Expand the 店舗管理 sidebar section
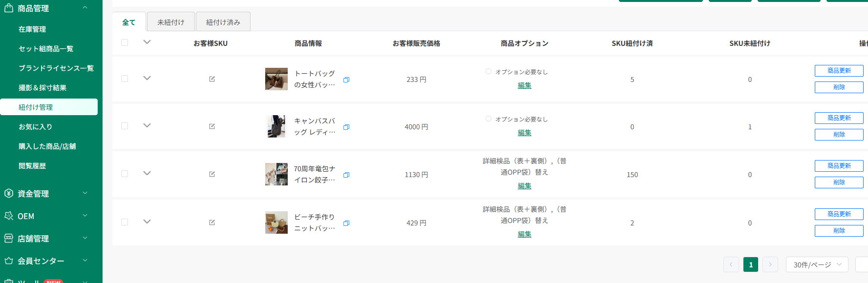 85,238
